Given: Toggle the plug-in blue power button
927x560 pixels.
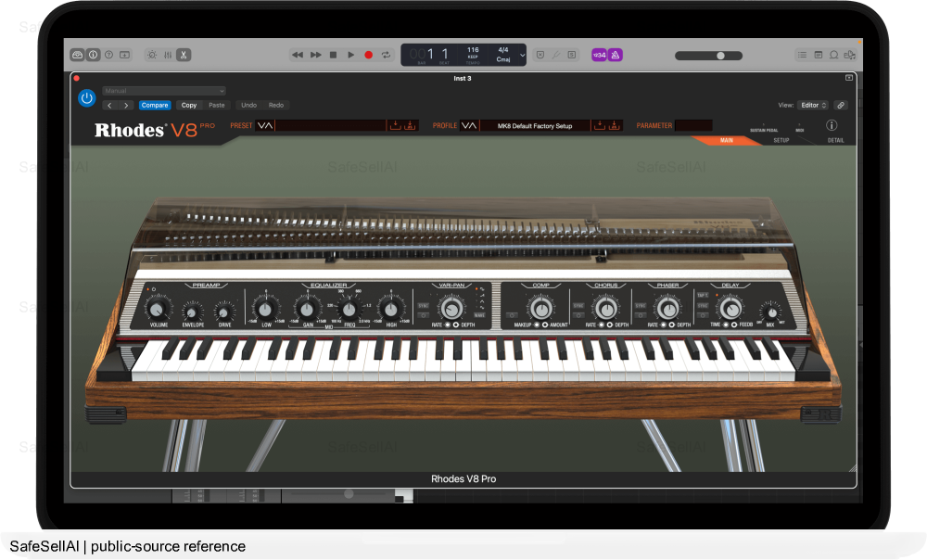Looking at the screenshot, I should click(x=87, y=98).
